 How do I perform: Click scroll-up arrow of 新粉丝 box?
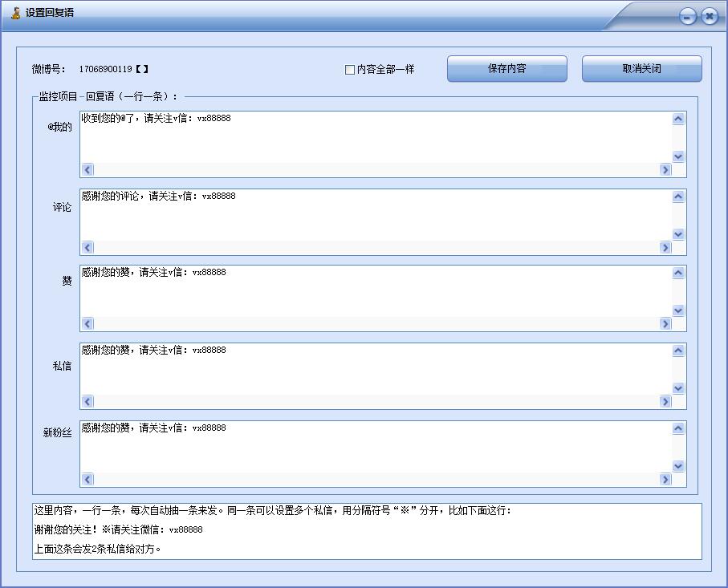(678, 429)
